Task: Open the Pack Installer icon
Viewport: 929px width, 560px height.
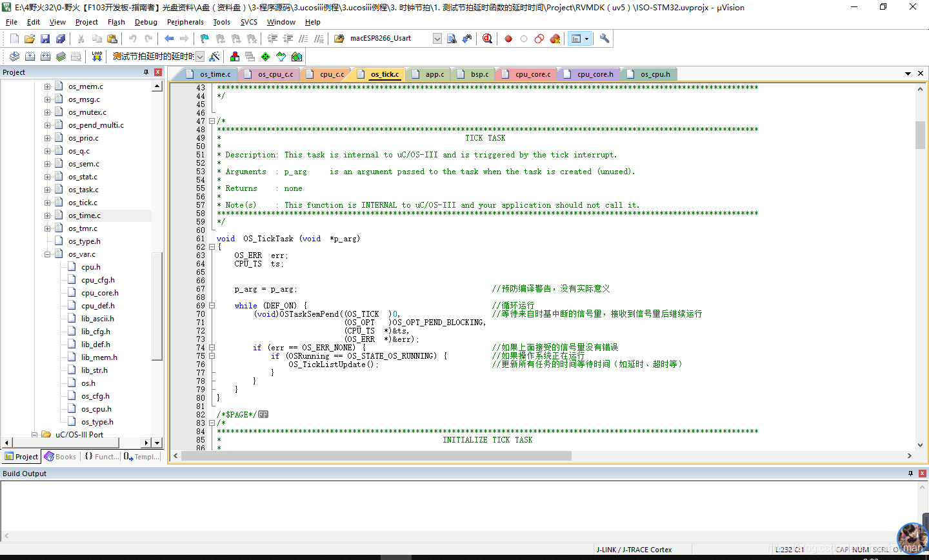Action: [x=297, y=57]
